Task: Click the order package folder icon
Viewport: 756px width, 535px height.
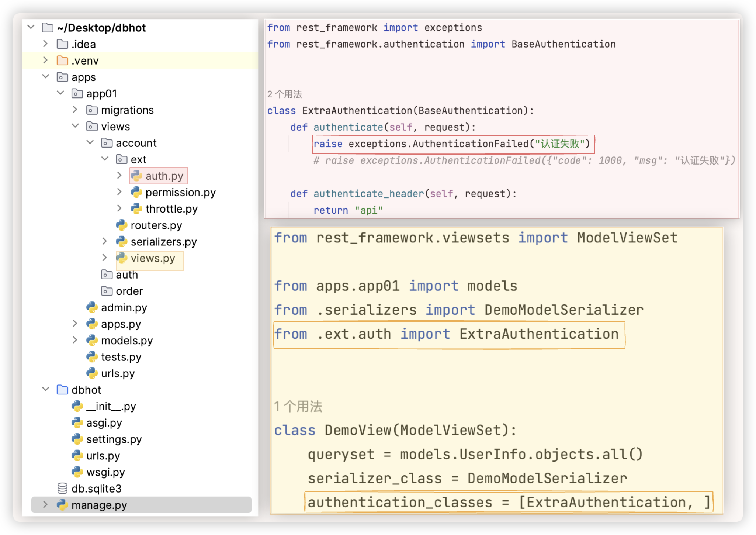Action: (107, 291)
